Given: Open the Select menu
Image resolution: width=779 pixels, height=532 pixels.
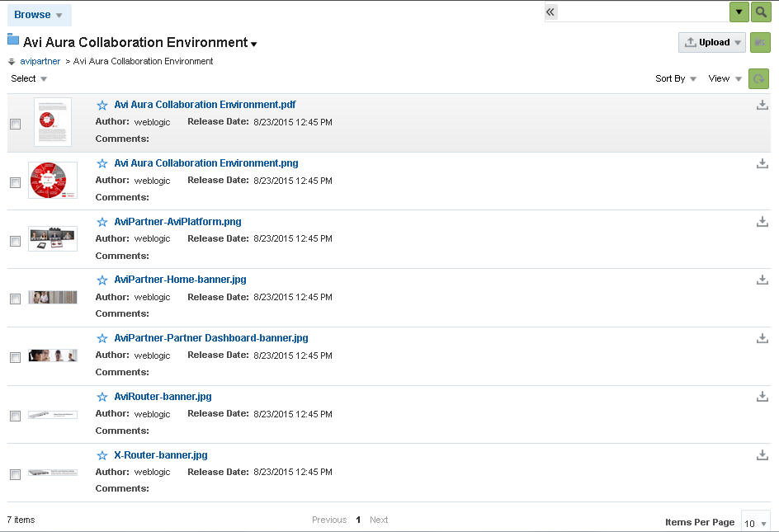Looking at the screenshot, I should [x=29, y=79].
